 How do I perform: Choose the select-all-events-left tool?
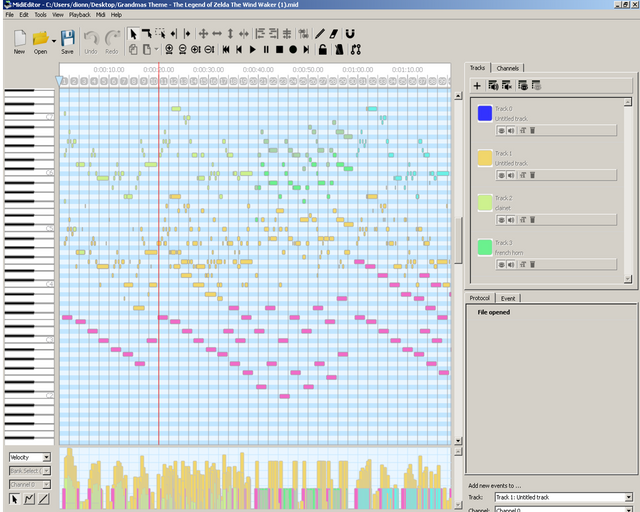[173, 33]
